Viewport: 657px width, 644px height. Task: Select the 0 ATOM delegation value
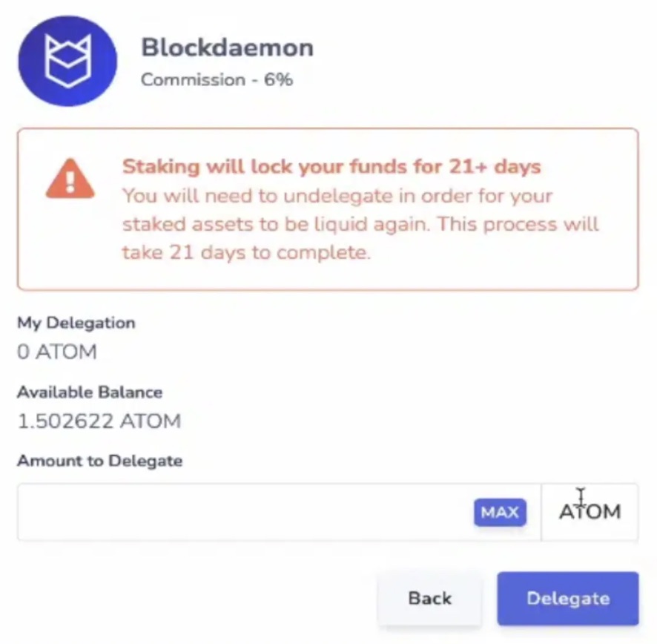(x=56, y=352)
